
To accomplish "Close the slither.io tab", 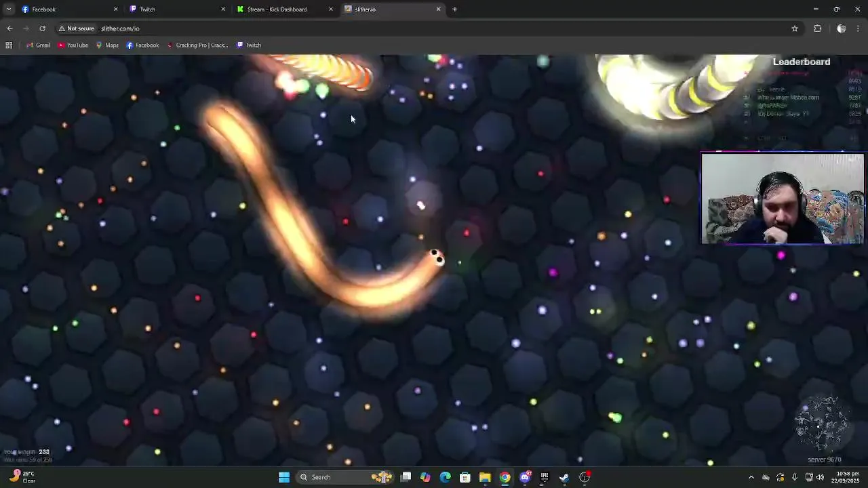I will coord(438,9).
